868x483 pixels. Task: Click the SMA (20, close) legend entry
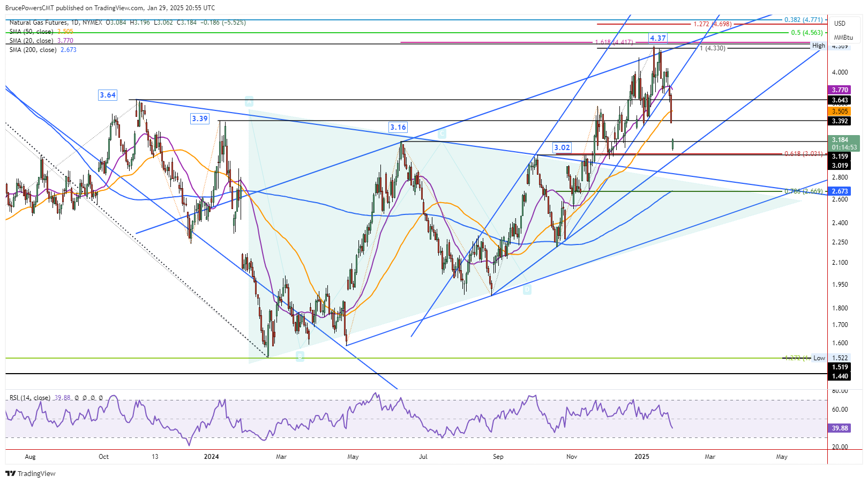coord(41,41)
